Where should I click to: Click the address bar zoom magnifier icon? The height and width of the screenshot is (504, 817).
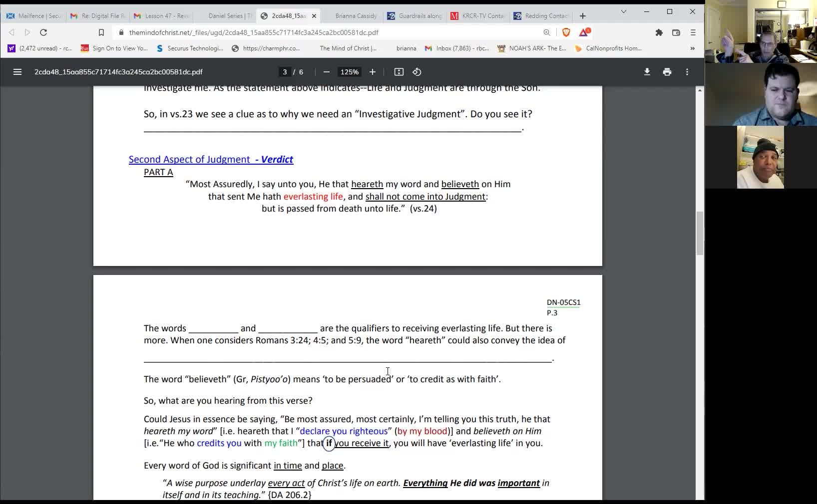click(x=547, y=32)
